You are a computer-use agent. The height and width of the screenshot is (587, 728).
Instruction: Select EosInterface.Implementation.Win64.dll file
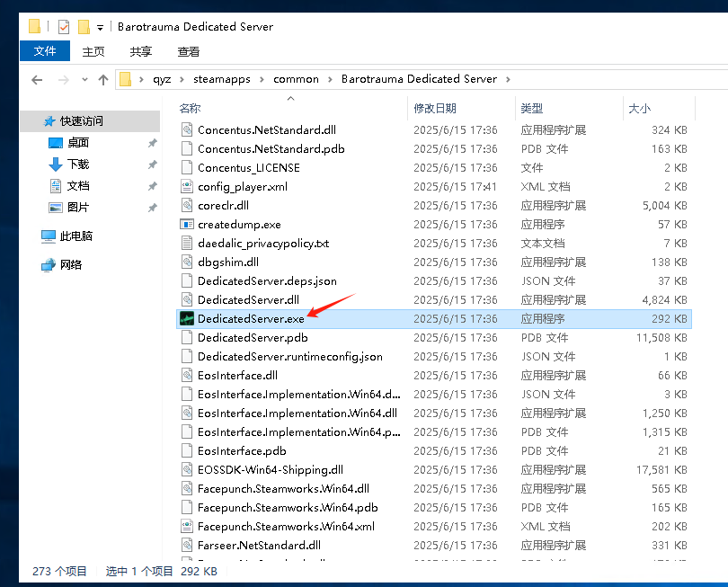click(297, 413)
